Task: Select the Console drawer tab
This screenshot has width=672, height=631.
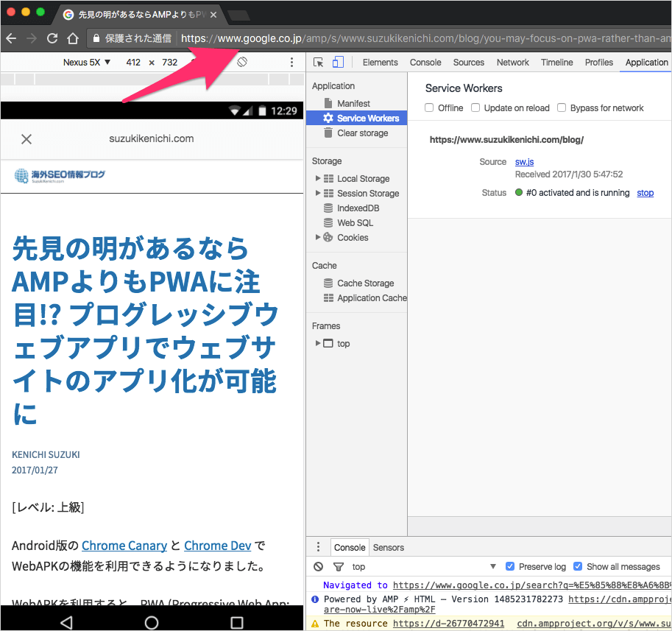Action: [x=350, y=547]
